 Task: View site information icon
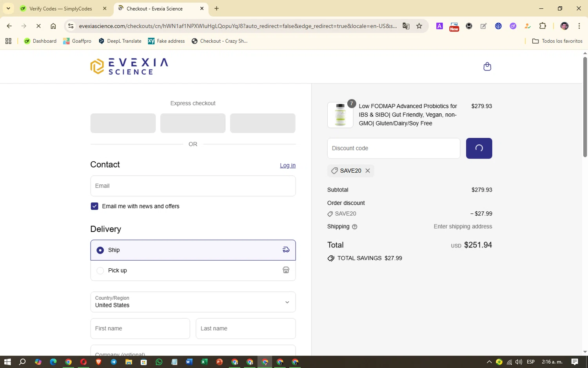click(x=71, y=26)
